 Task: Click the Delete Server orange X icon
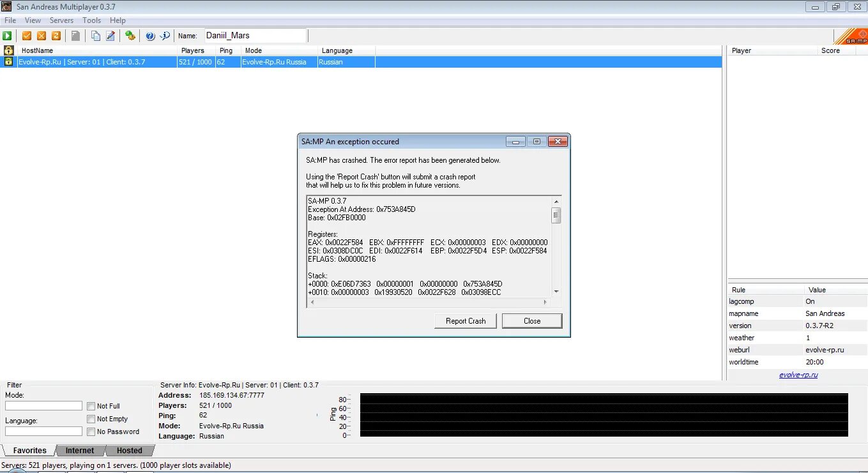pyautogui.click(x=42, y=36)
